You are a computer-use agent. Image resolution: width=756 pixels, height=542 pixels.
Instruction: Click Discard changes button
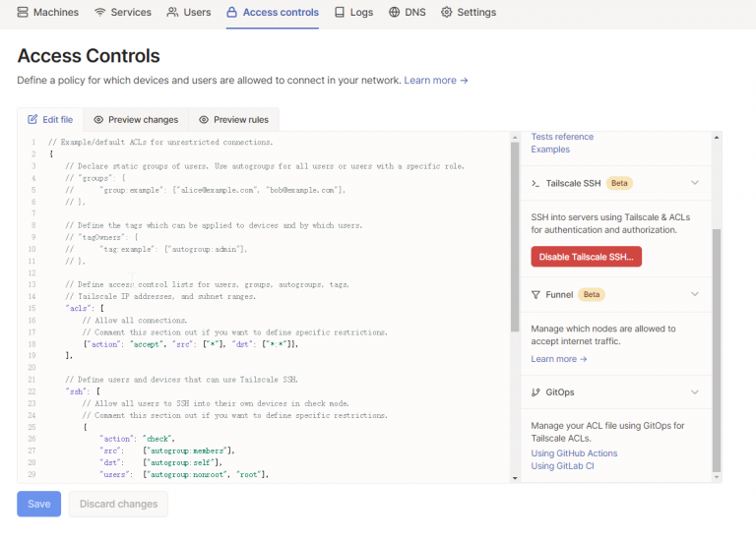click(x=118, y=504)
